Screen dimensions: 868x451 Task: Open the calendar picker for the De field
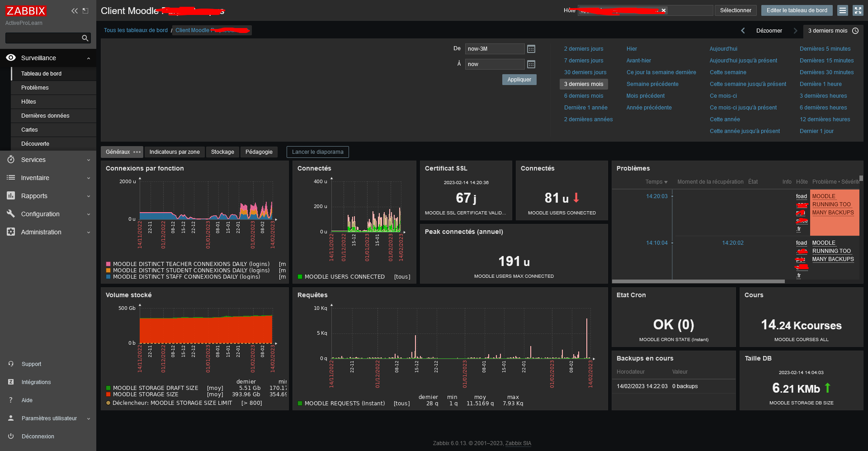[x=531, y=49]
